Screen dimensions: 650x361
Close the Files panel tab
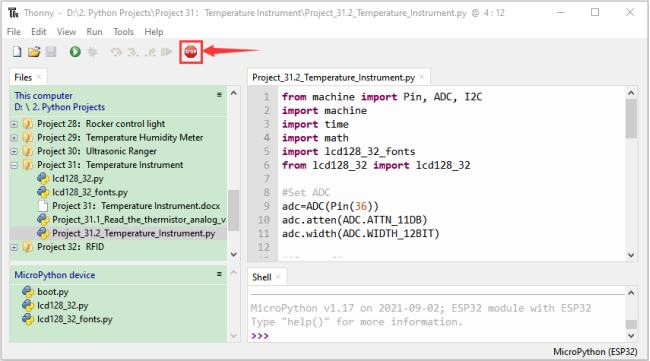(x=39, y=77)
